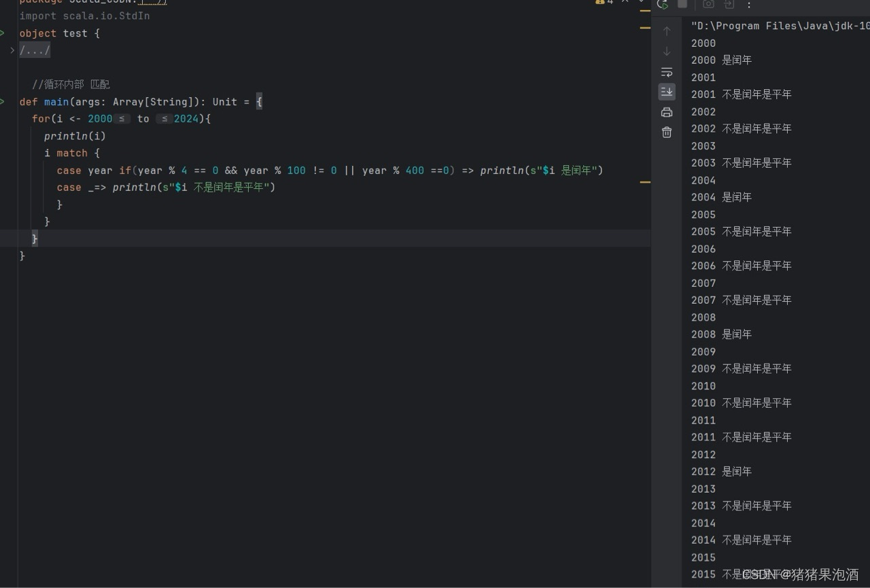This screenshot has width=870, height=588.
Task: Click console output '2007 不是闰年是平年'
Action: coord(742,300)
